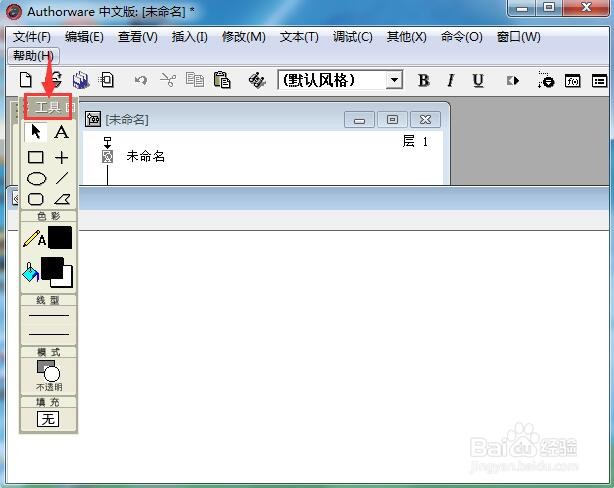Click the 线型 section header
Screen dimensions: 614x488
coord(48,300)
